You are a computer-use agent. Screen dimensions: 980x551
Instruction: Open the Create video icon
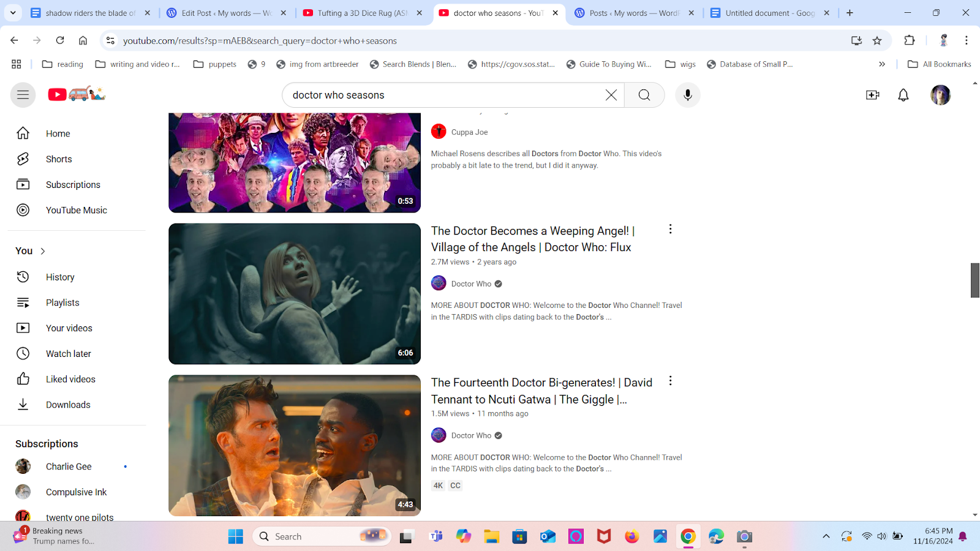point(873,95)
